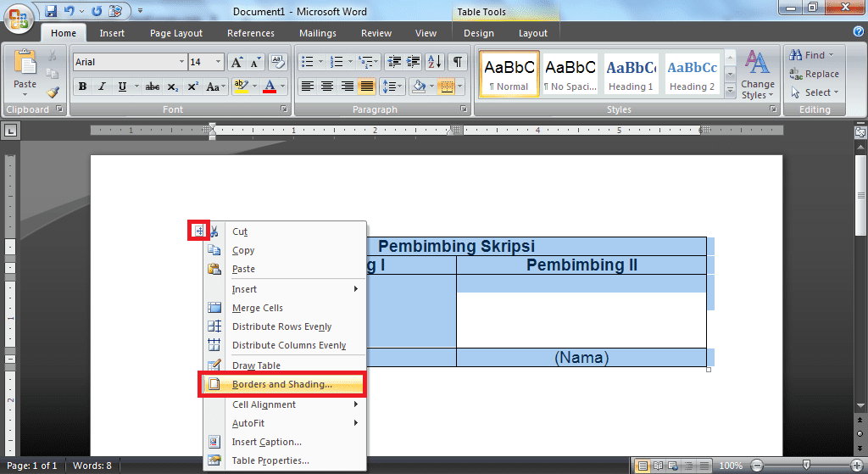This screenshot has height=474, width=868.
Task: Switch to the Insert ribbon tab
Action: click(112, 33)
